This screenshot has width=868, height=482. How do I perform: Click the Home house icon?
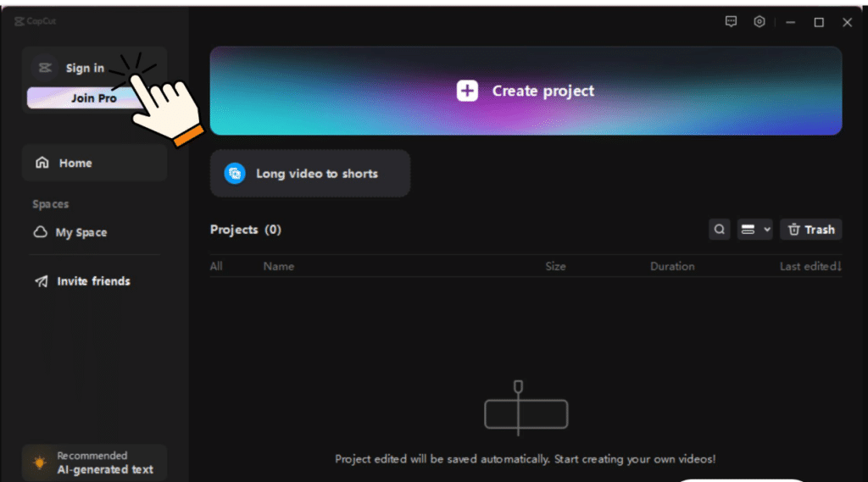click(x=42, y=163)
